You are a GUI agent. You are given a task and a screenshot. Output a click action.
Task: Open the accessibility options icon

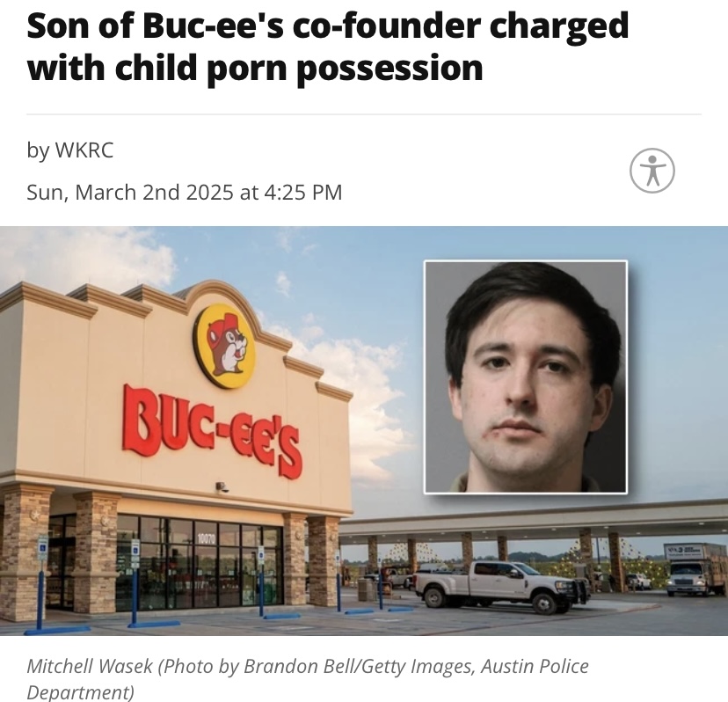(652, 171)
